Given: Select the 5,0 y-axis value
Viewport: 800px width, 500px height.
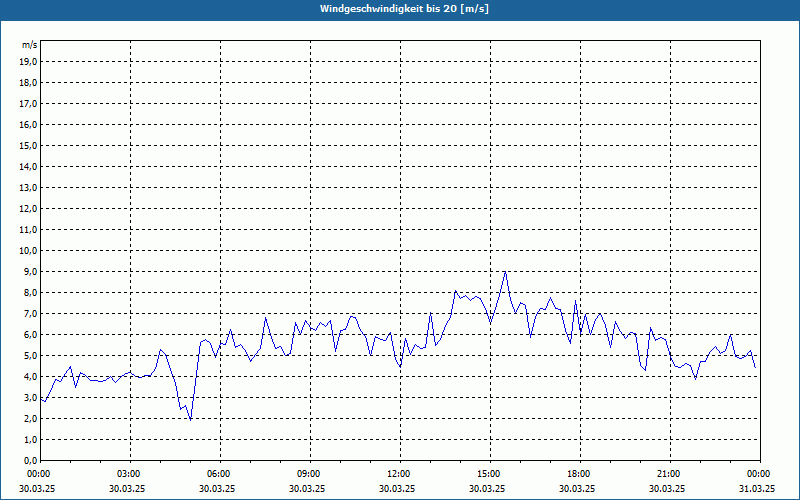Looking at the screenshot, I should click(x=30, y=356).
